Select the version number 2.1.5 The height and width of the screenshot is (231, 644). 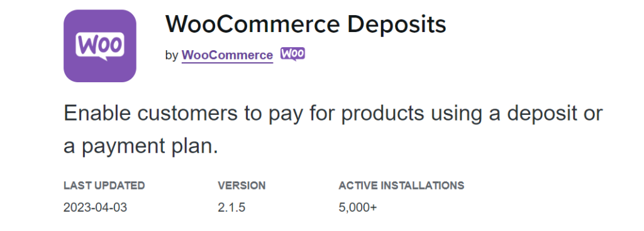(x=231, y=207)
